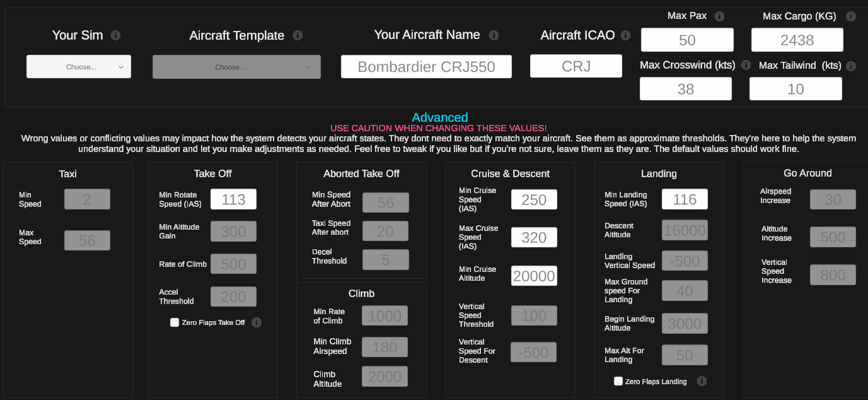
Task: Click the info icon beside Zero Flaps Take Off
Action: coord(257,322)
